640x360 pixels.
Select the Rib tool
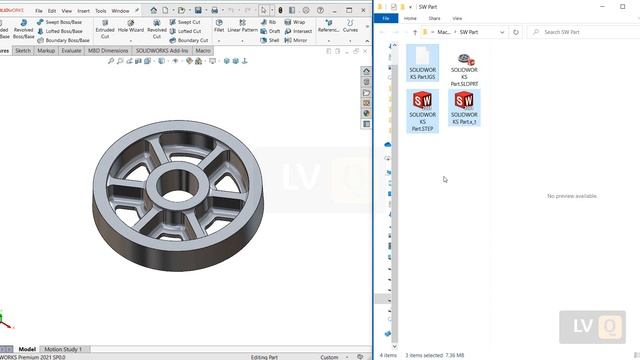click(268, 22)
